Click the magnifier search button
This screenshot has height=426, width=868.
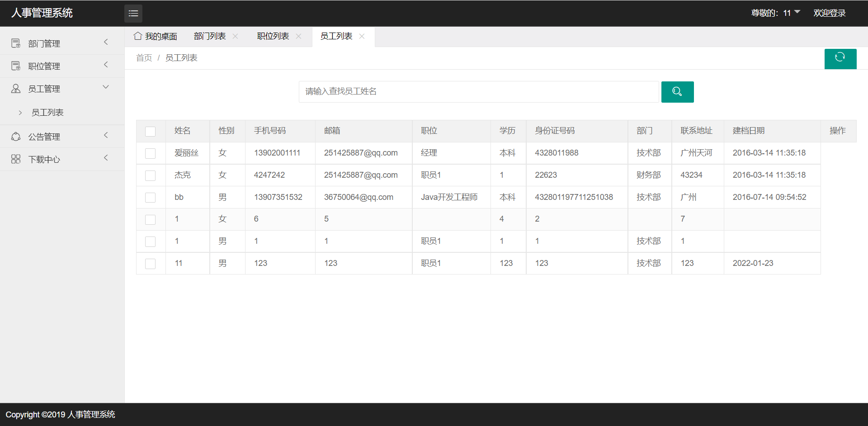coord(677,92)
